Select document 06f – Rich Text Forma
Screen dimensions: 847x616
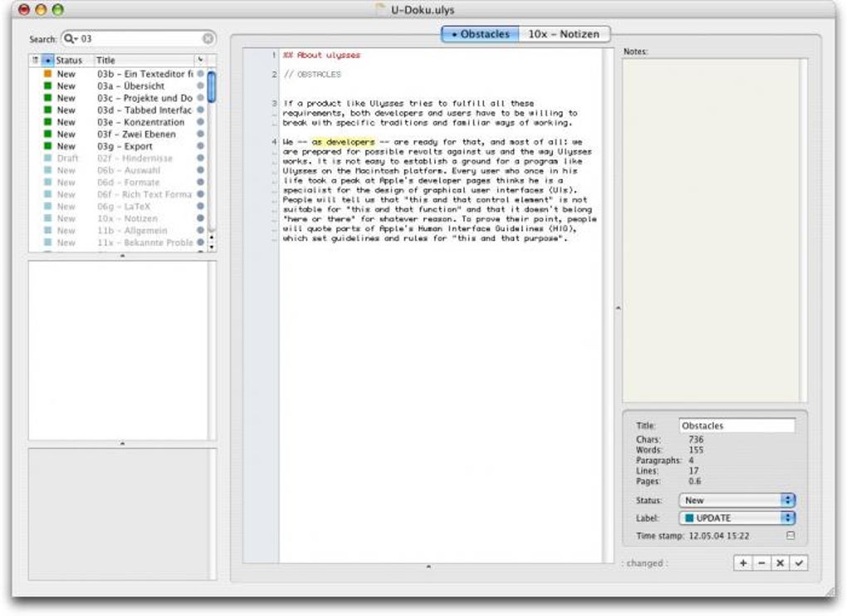[x=118, y=194]
